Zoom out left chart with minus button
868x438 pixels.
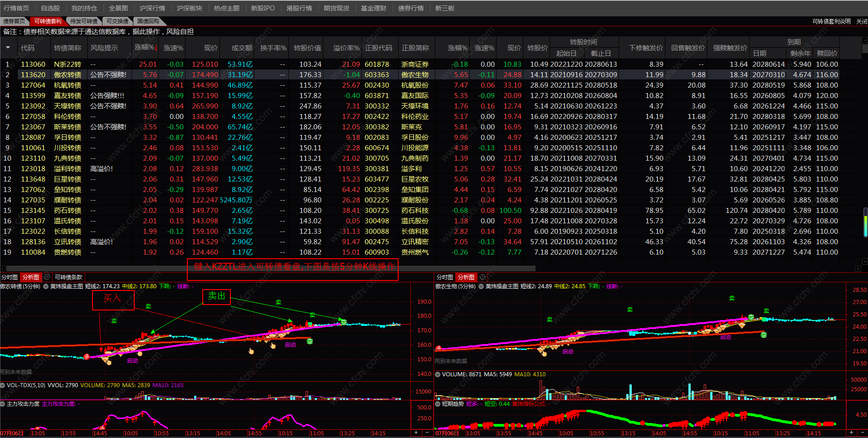[x=427, y=433]
